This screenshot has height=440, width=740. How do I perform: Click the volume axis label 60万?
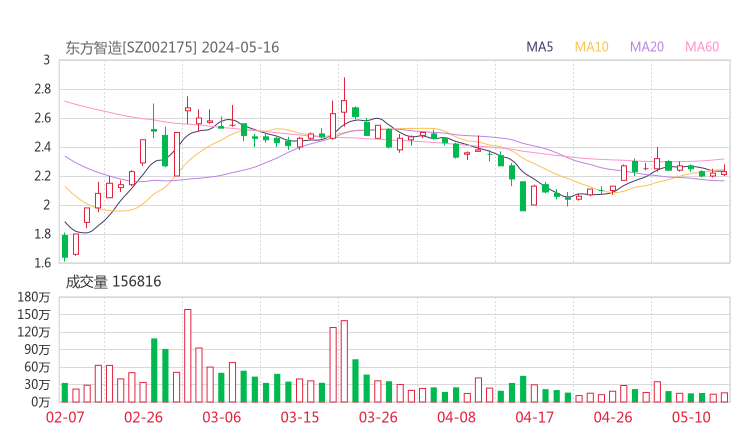pyautogui.click(x=37, y=367)
